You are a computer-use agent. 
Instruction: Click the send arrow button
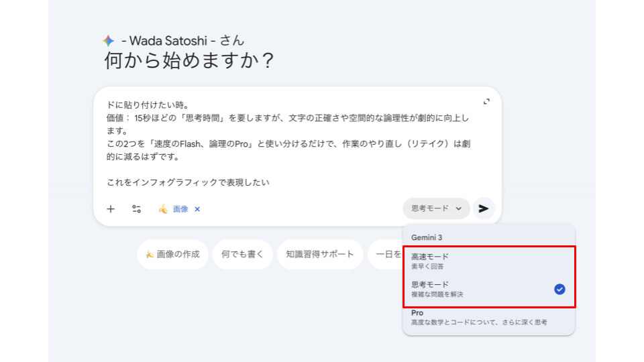[x=484, y=208]
